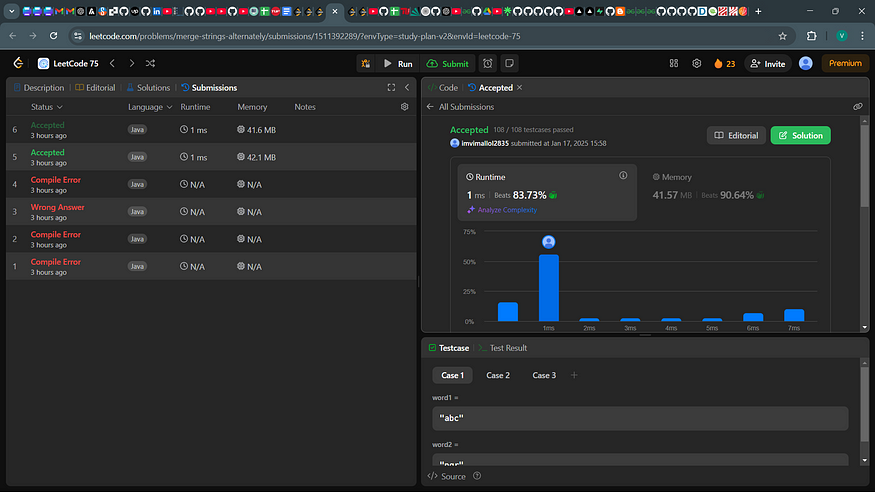Open the LeetCode 75 study plan list
The width and height of the screenshot is (875, 492).
pos(68,64)
